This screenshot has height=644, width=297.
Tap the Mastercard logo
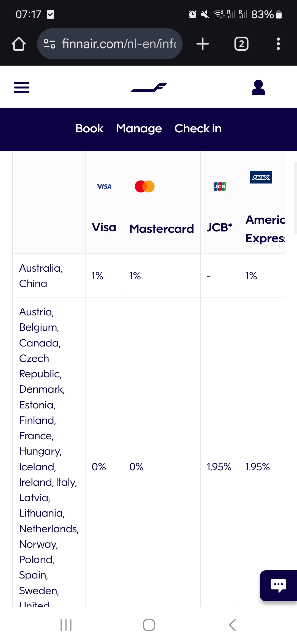click(145, 187)
